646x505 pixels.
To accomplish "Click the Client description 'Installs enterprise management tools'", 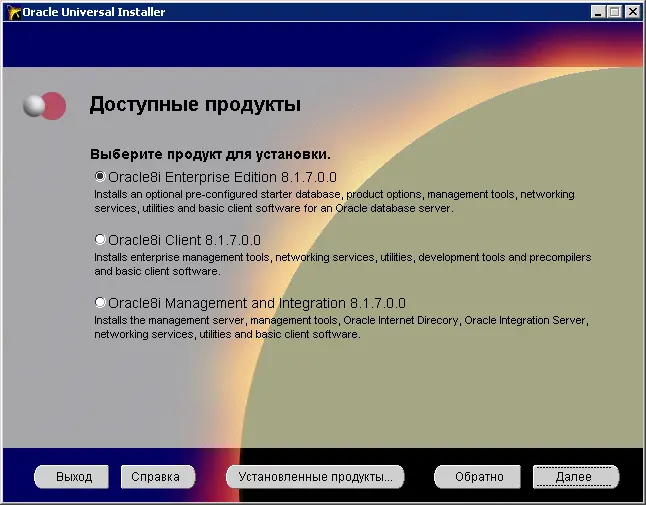I will click(x=342, y=264).
